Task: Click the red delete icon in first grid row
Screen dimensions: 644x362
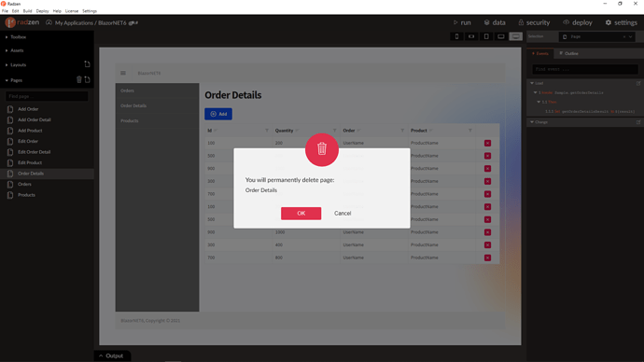Action: [x=487, y=143]
